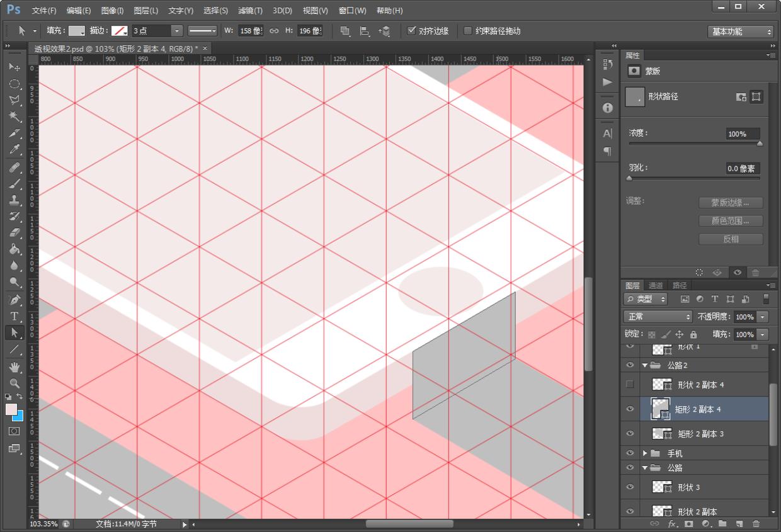Toggle the 对齐边缘 checkbox

click(x=412, y=31)
